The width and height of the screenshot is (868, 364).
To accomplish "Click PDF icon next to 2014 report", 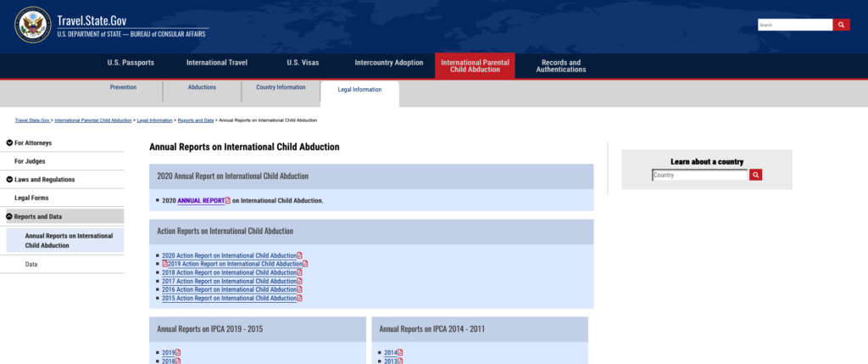I will click(401, 352).
